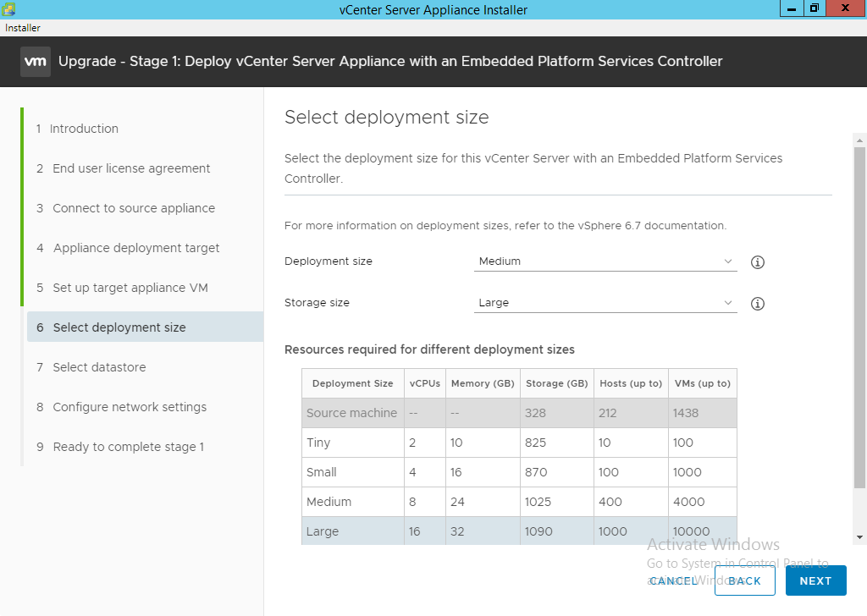
Task: Restore down the installer window
Action: pyautogui.click(x=815, y=8)
